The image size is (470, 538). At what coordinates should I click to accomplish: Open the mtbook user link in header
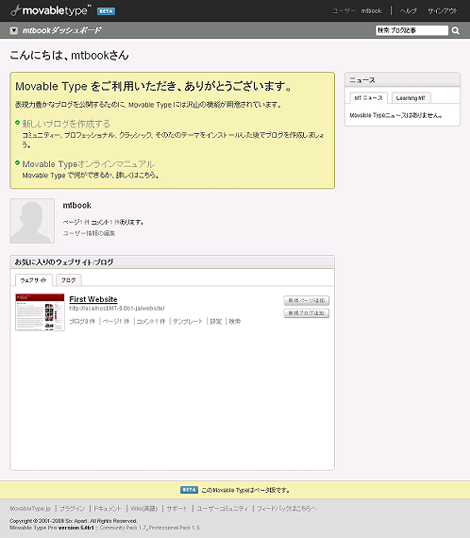pos(371,11)
